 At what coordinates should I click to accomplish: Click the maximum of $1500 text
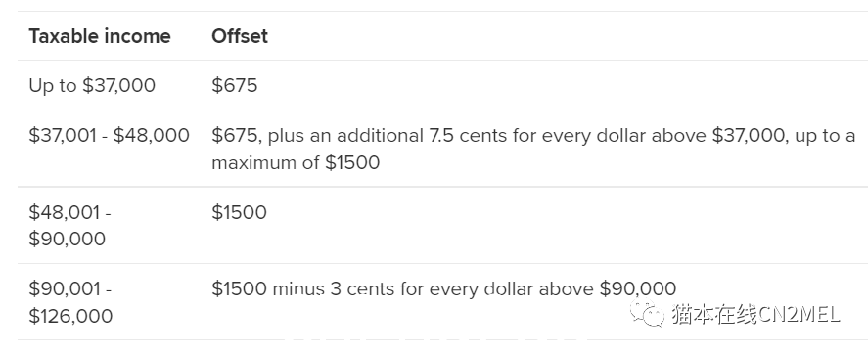(x=296, y=162)
